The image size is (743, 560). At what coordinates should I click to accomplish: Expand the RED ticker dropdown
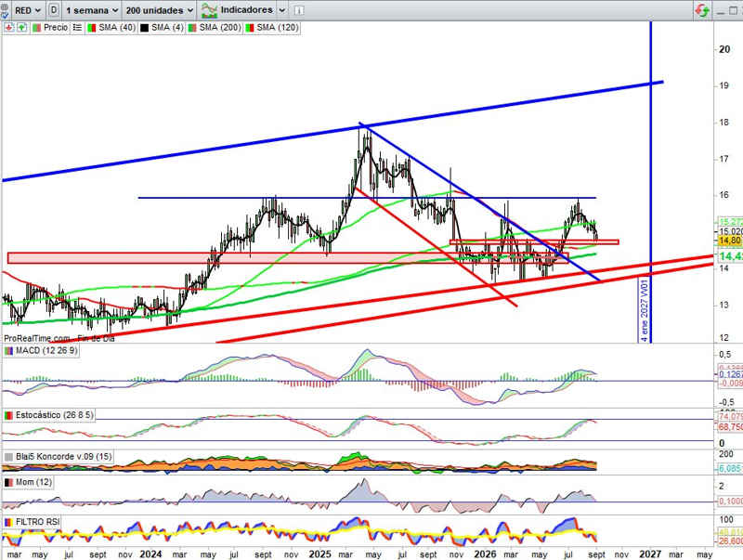(x=28, y=10)
